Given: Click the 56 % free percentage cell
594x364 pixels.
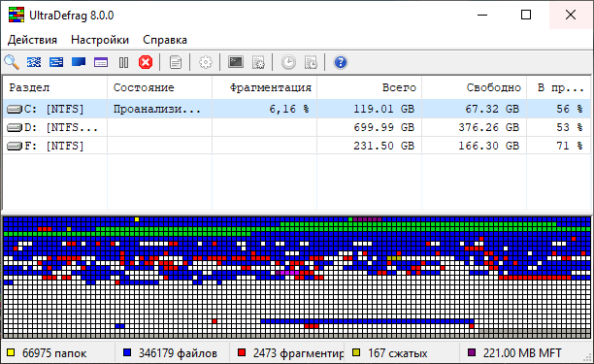Looking at the screenshot, I should pos(570,109).
